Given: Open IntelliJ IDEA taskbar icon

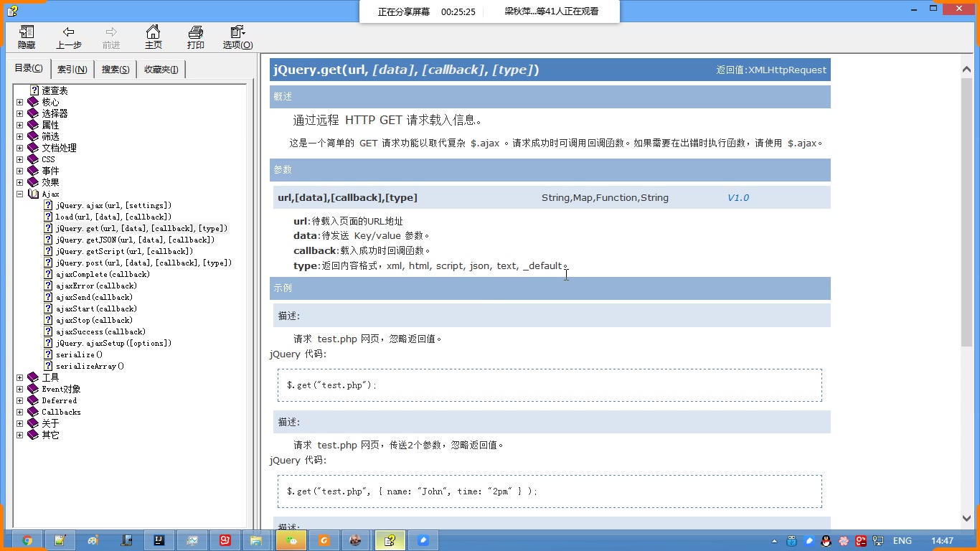Looking at the screenshot, I should 159,540.
